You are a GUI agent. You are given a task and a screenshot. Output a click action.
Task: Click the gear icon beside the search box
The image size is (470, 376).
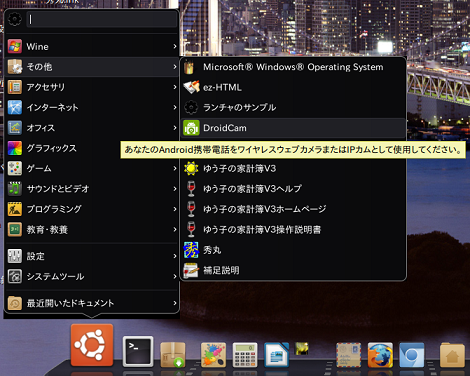15,19
